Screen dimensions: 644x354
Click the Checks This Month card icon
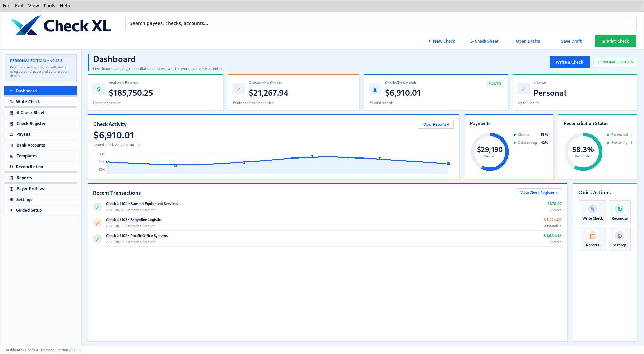click(x=375, y=89)
